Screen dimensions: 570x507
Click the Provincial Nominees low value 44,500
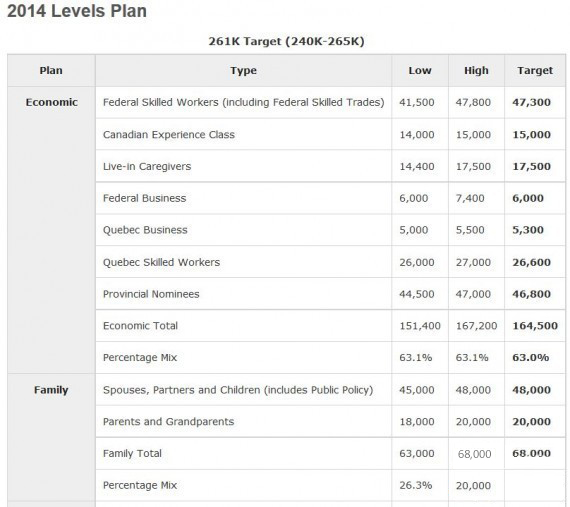[x=417, y=294]
